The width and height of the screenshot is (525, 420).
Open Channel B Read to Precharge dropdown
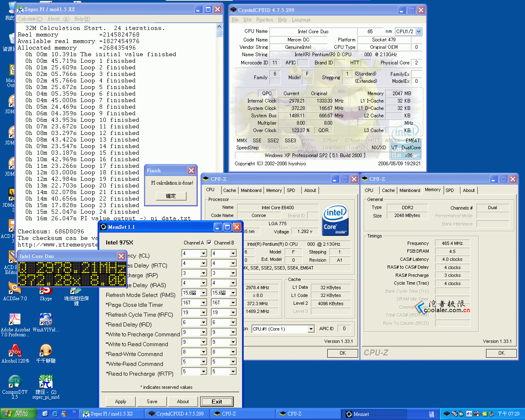tap(233, 371)
